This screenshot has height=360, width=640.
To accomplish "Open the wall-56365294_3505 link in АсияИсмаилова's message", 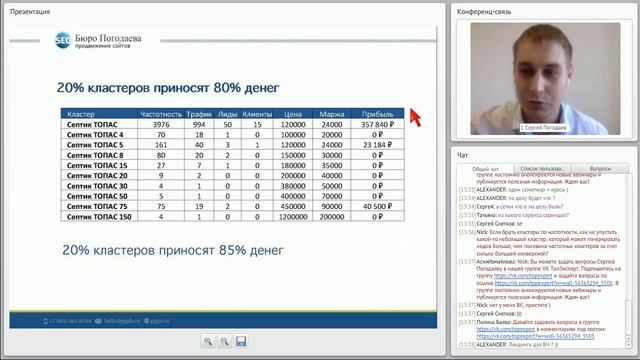I will pyautogui.click(x=553, y=283).
